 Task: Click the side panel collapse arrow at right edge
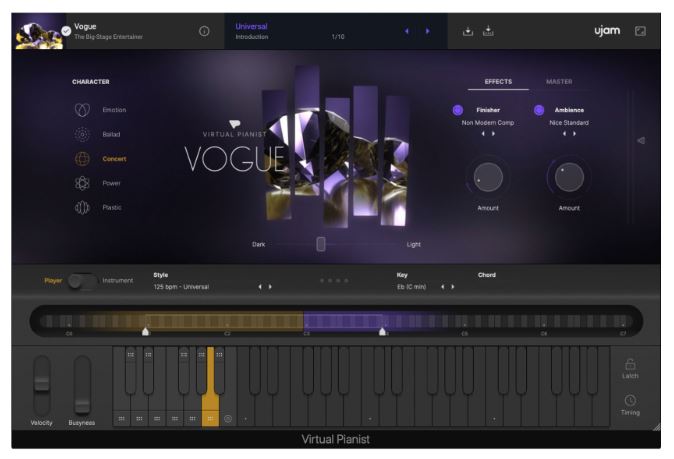click(640, 141)
